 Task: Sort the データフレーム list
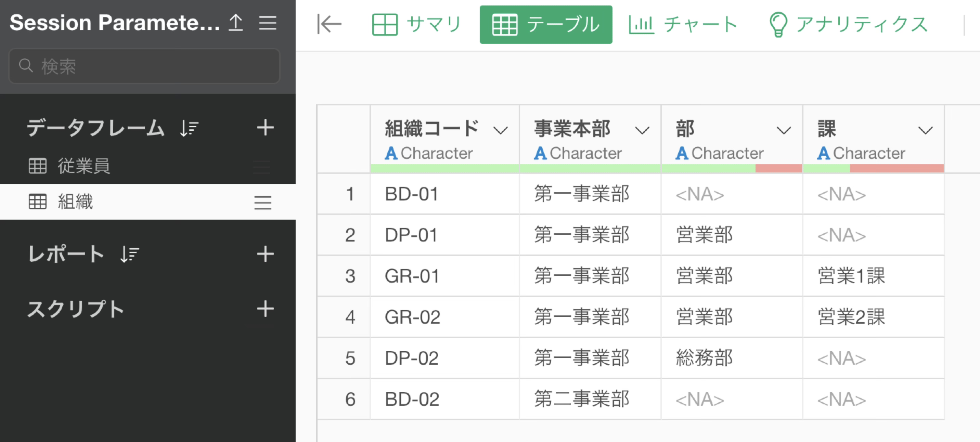point(189,128)
